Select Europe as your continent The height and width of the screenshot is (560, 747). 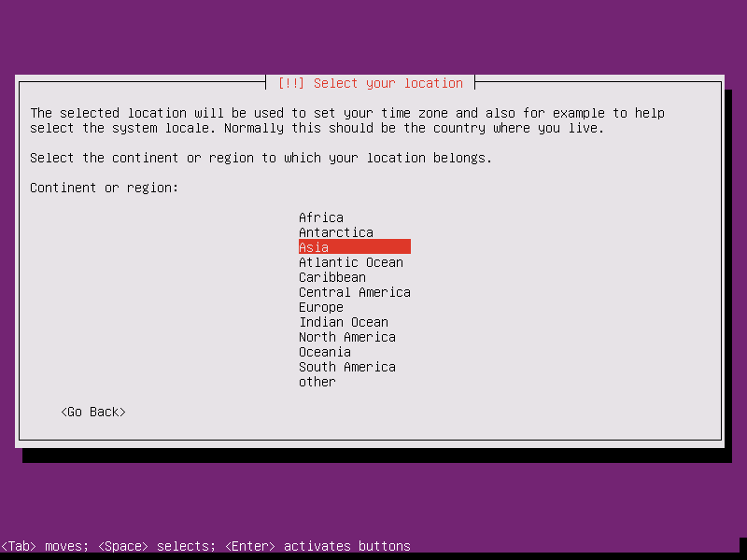point(320,307)
